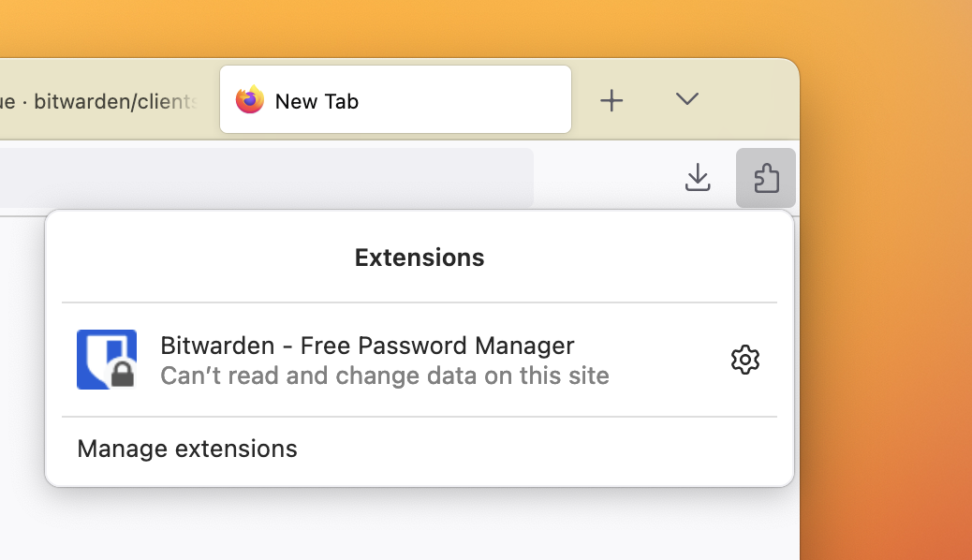
Task: Close the Extensions puzzle-piece panel button
Action: click(x=766, y=178)
